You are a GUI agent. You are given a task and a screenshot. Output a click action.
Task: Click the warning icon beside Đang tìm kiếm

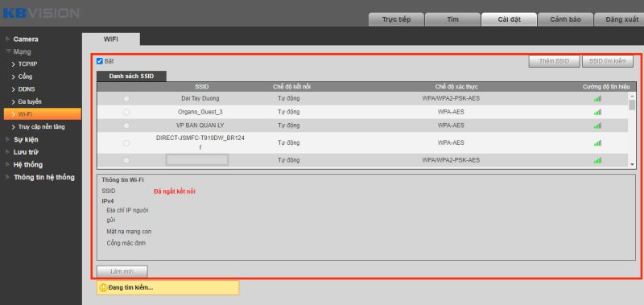[x=104, y=288]
